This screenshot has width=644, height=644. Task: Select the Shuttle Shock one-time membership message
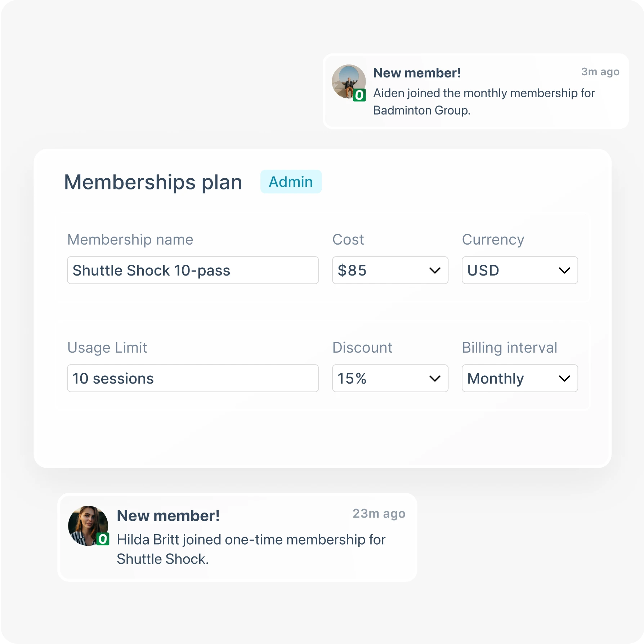coord(251,549)
